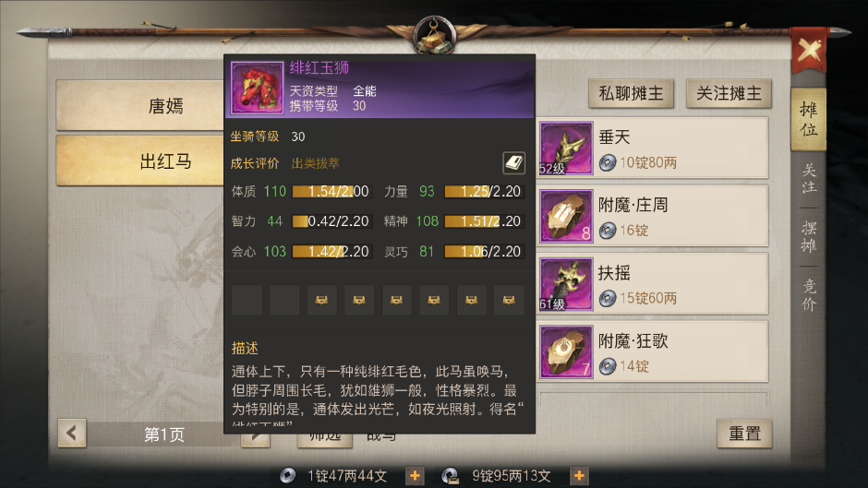The height and width of the screenshot is (488, 868).
Task: Click the 绯红玉狮 red horse portrait icon
Action: pyautogui.click(x=257, y=88)
